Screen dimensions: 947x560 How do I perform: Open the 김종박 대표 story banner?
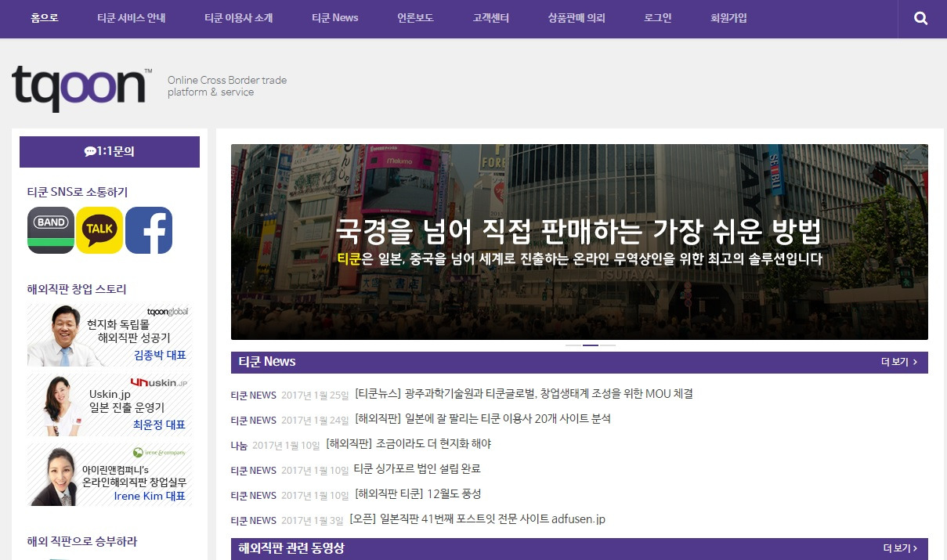tap(110, 335)
